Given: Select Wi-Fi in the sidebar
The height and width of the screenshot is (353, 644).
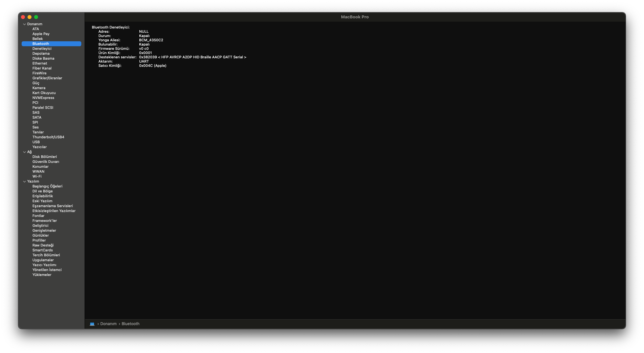Looking at the screenshot, I should 37,176.
